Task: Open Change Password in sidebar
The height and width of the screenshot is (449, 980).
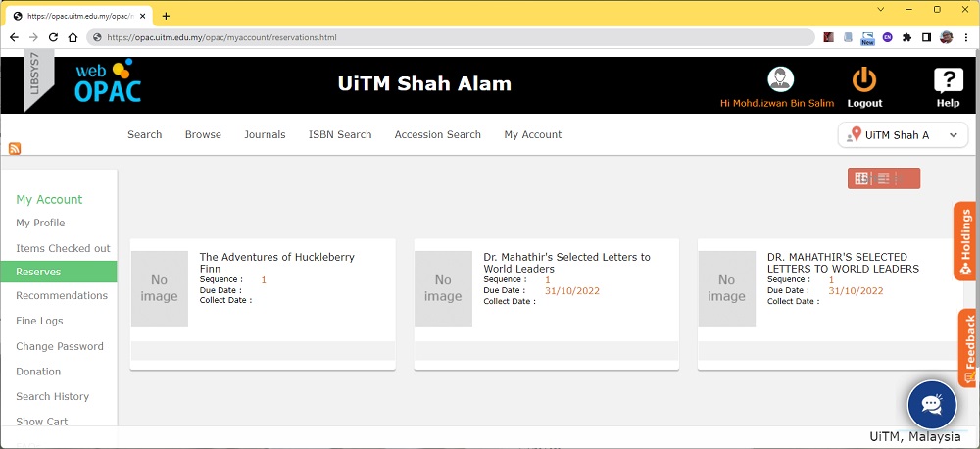Action: 60,346
